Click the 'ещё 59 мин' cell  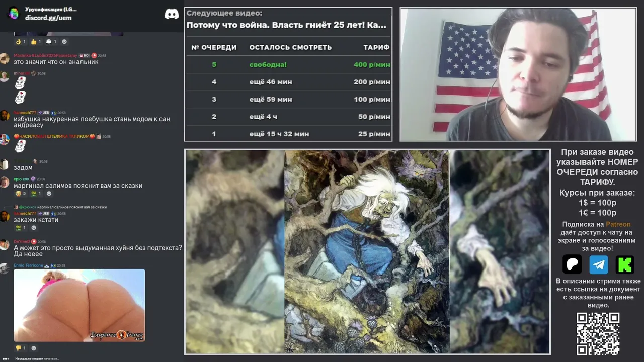pyautogui.click(x=271, y=99)
